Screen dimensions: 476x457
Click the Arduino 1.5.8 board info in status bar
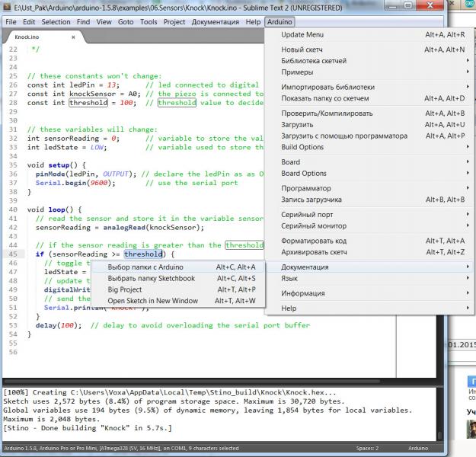(x=121, y=448)
